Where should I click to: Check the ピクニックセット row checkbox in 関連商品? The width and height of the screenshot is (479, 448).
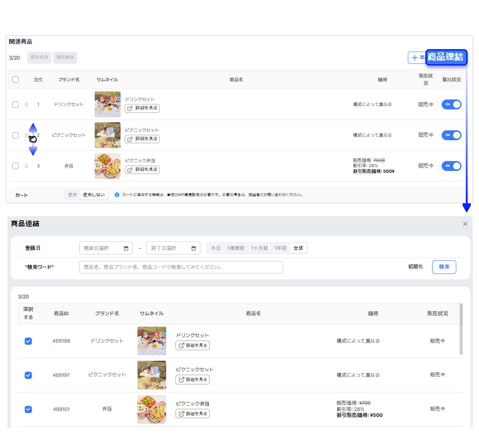15,135
